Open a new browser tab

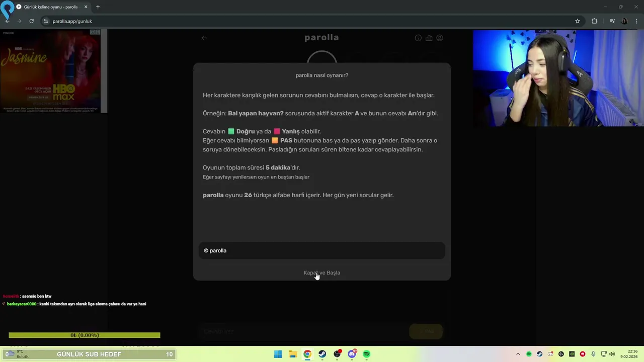pyautogui.click(x=98, y=7)
